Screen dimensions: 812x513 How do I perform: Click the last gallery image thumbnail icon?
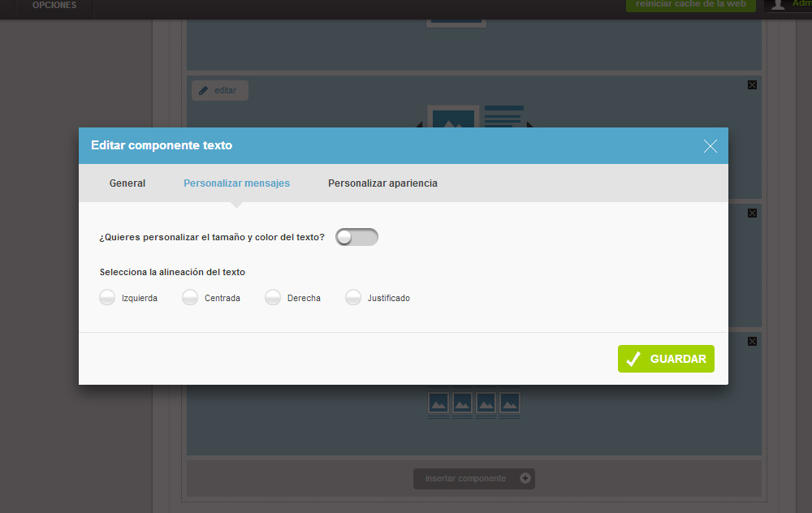click(509, 403)
